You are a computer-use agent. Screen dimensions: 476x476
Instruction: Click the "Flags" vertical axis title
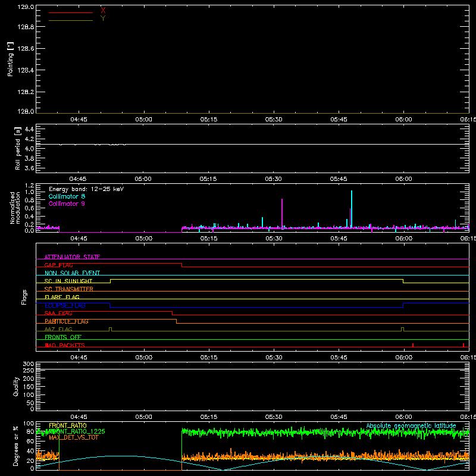coord(24,297)
